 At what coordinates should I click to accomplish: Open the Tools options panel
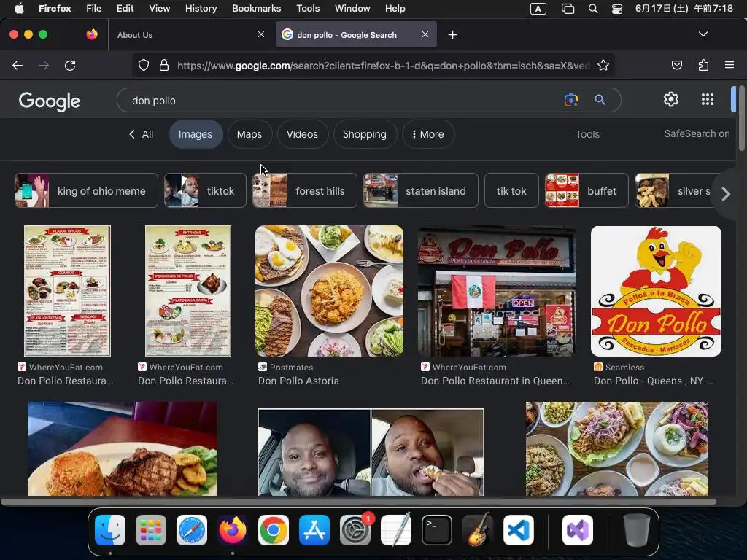[587, 134]
